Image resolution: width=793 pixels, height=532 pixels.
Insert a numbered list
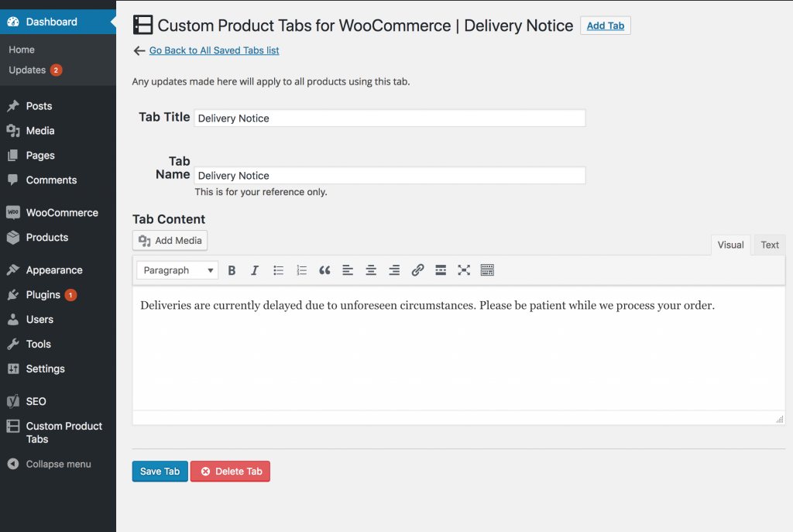click(x=301, y=270)
